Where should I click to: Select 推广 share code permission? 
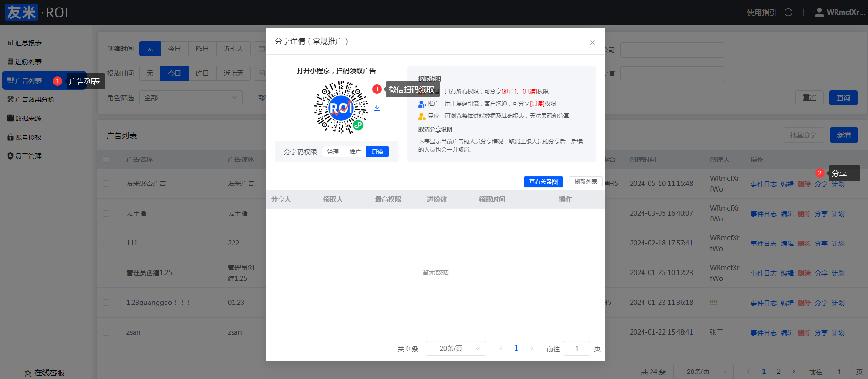point(355,152)
